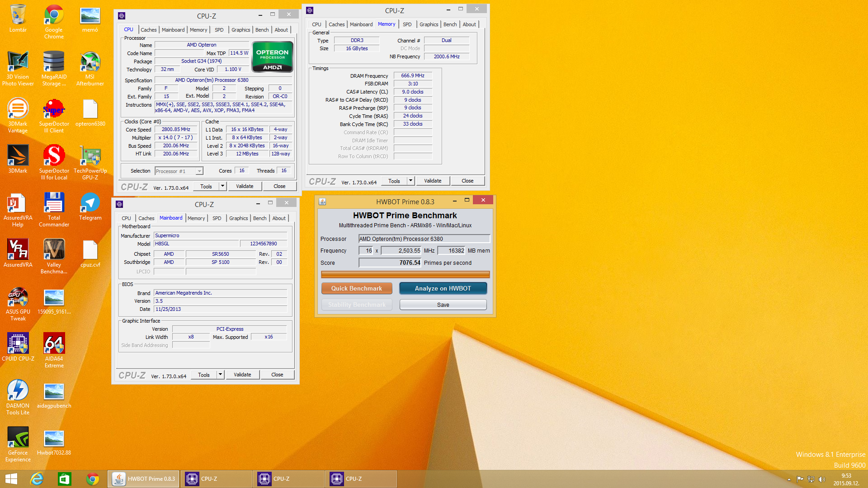Screen dimensions: 868x488
Task: Open the Google Chrome desktop icon
Action: click(x=54, y=22)
